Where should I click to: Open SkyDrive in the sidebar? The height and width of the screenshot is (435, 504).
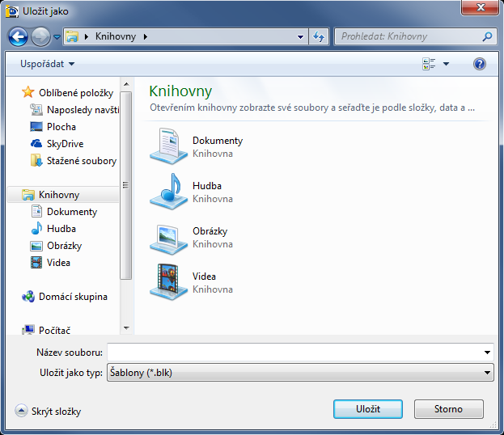click(x=66, y=144)
